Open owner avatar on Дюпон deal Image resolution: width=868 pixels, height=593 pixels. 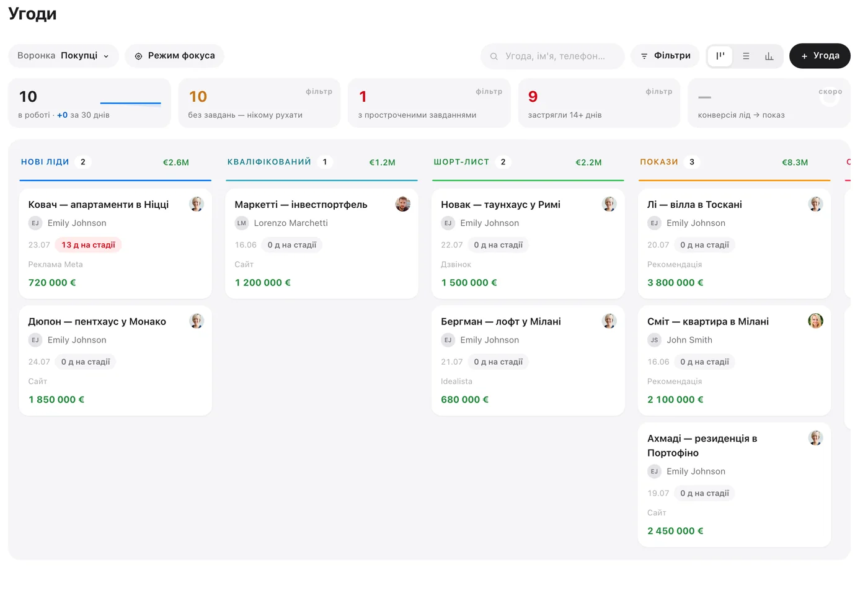197,321
